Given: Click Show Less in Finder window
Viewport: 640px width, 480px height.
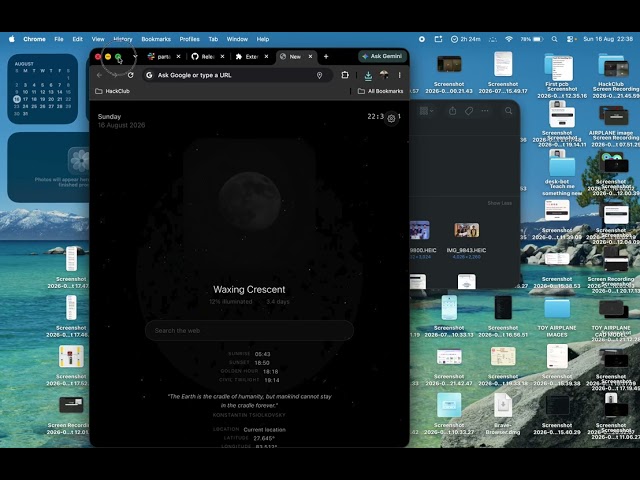Looking at the screenshot, I should click(x=500, y=203).
